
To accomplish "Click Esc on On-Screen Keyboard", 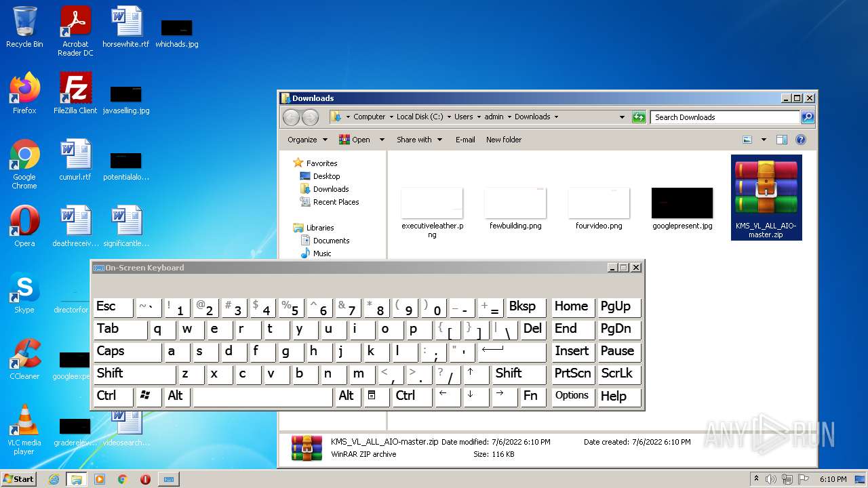I will tap(113, 307).
